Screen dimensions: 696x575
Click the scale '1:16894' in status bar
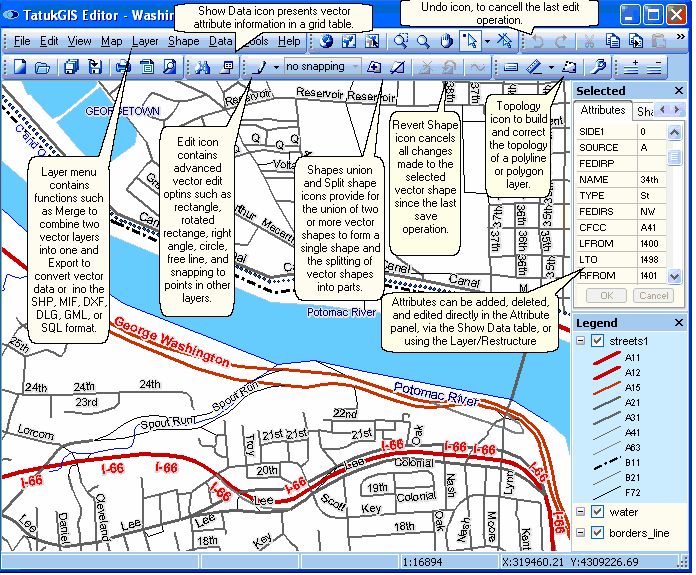tap(422, 562)
